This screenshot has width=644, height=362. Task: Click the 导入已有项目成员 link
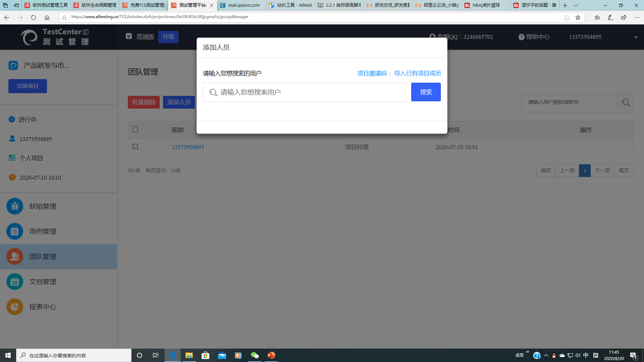[x=418, y=73]
